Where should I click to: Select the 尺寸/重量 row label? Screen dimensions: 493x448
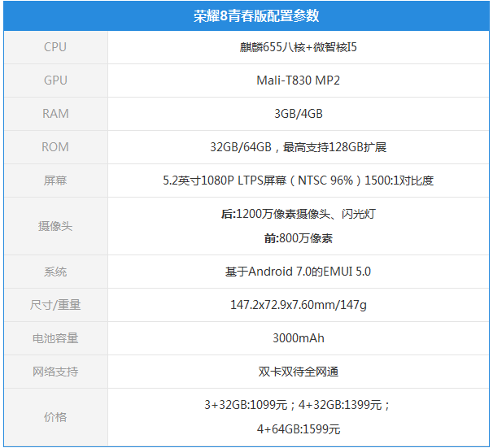coord(55,305)
